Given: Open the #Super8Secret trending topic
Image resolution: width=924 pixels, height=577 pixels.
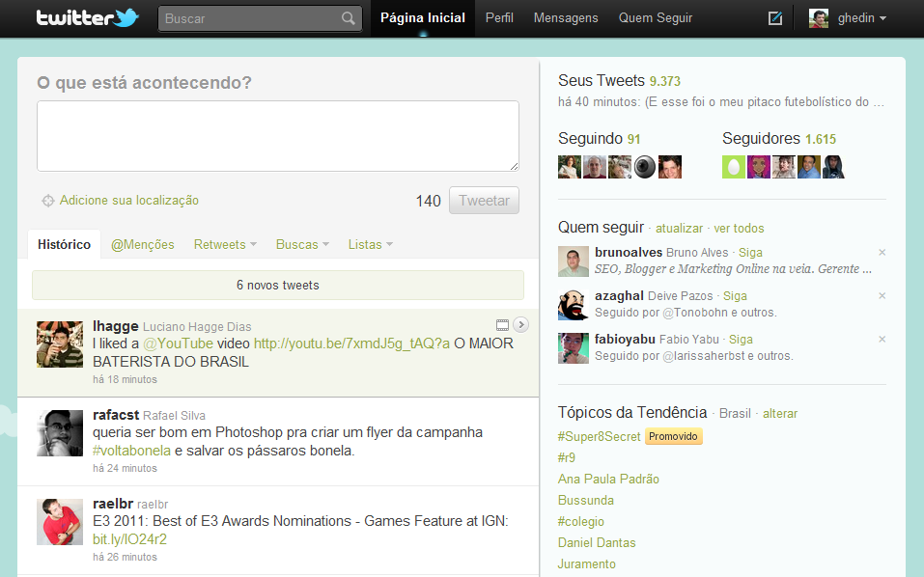Looking at the screenshot, I should tap(599, 437).
